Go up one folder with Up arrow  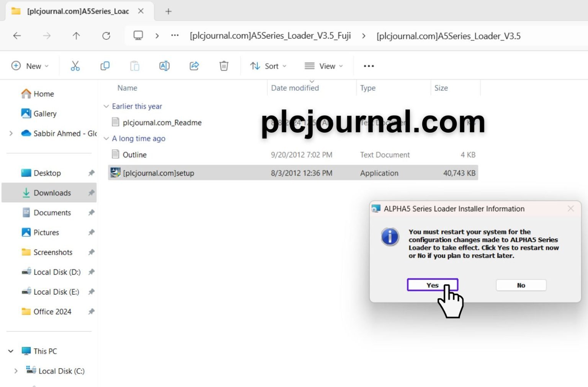(76, 36)
